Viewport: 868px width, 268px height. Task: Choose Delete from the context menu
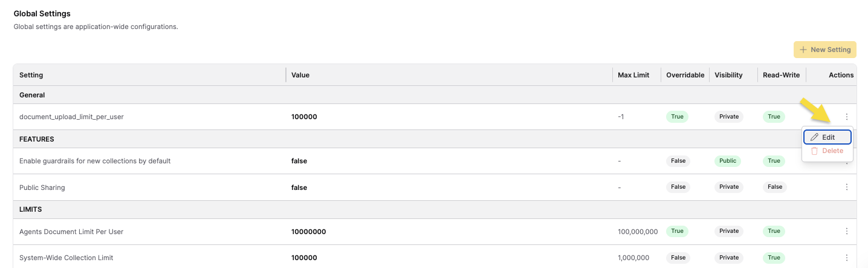tap(832, 151)
